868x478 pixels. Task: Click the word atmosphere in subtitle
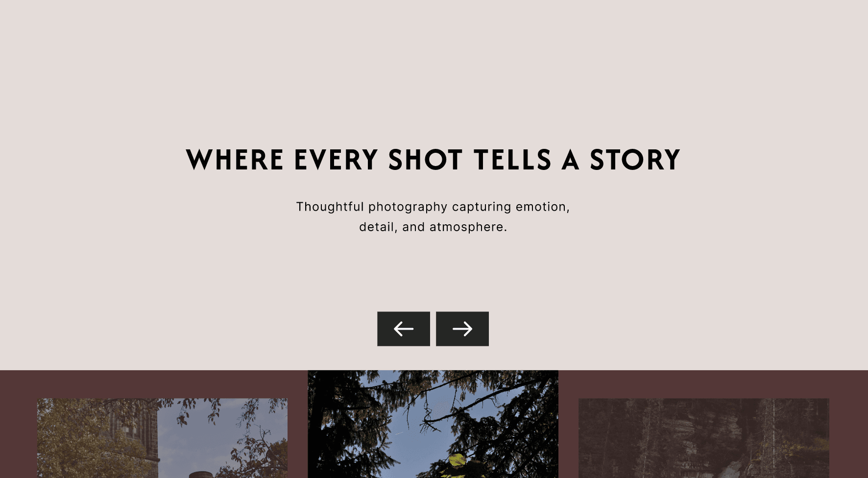tap(468, 227)
